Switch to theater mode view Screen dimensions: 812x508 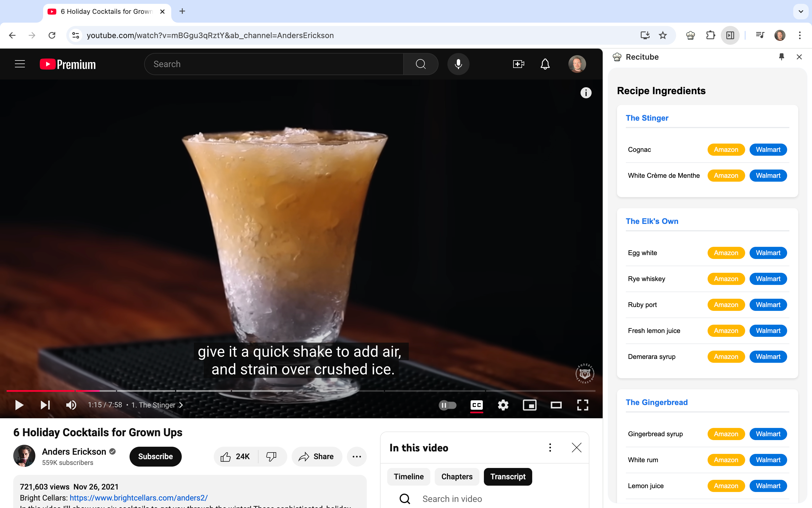point(556,405)
